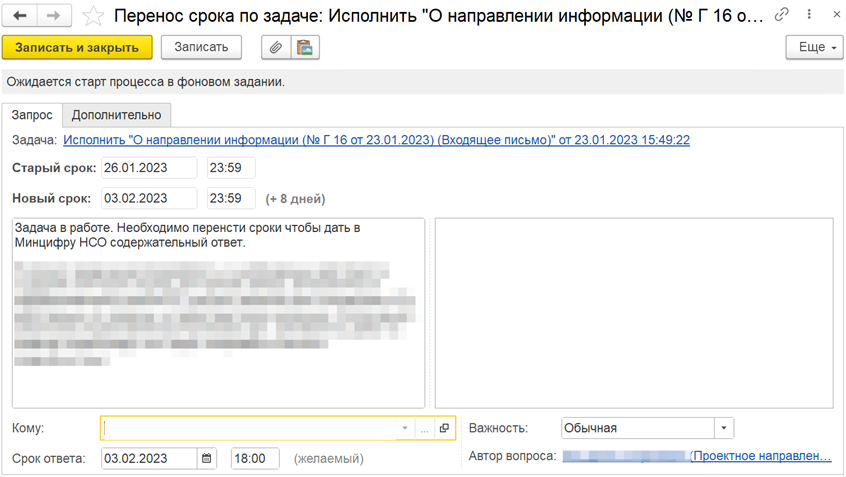Viewport: 846px width, 477px height.
Task: Expand the Важность dropdown
Action: [x=723, y=428]
